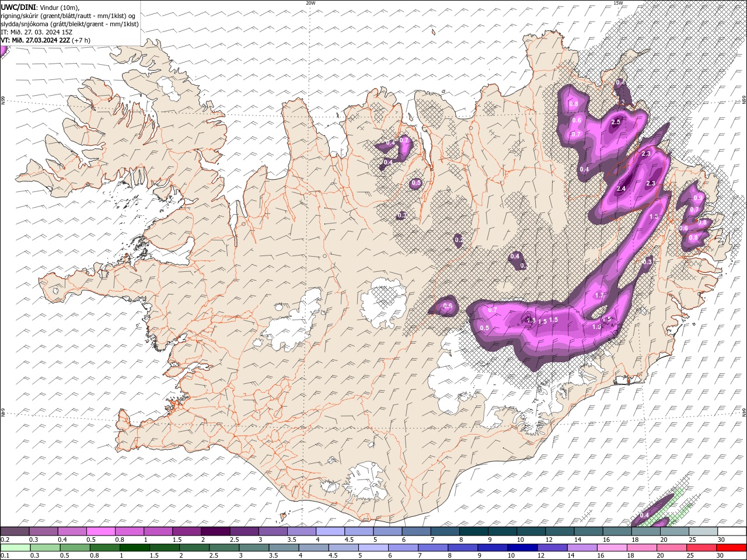Select the slate blue 6 swatch in snow scale
Image resolution: width=747 pixels, height=560 pixels.
pyautogui.click(x=416, y=531)
